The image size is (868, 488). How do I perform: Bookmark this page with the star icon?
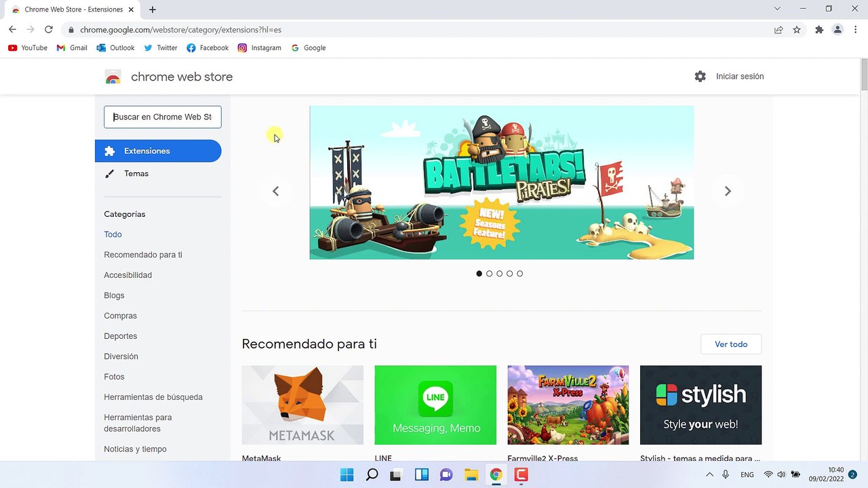[x=797, y=30]
